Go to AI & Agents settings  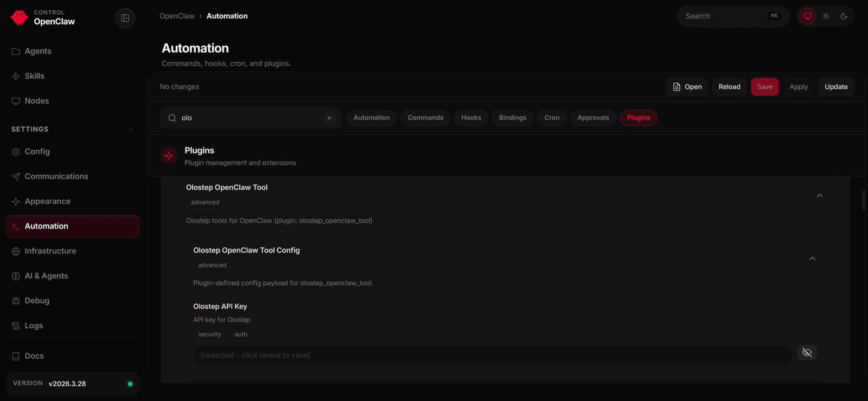tap(73, 276)
